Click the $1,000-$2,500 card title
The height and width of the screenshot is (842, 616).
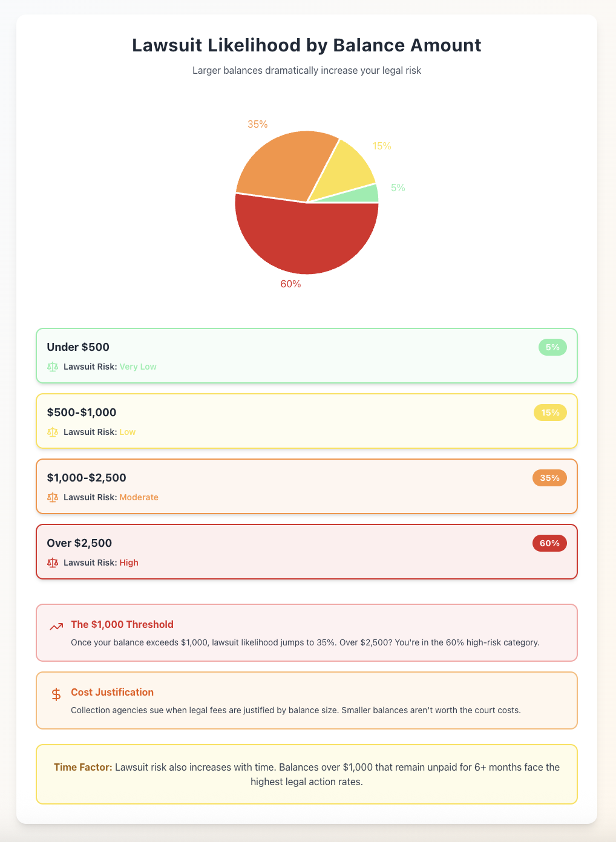pos(87,478)
